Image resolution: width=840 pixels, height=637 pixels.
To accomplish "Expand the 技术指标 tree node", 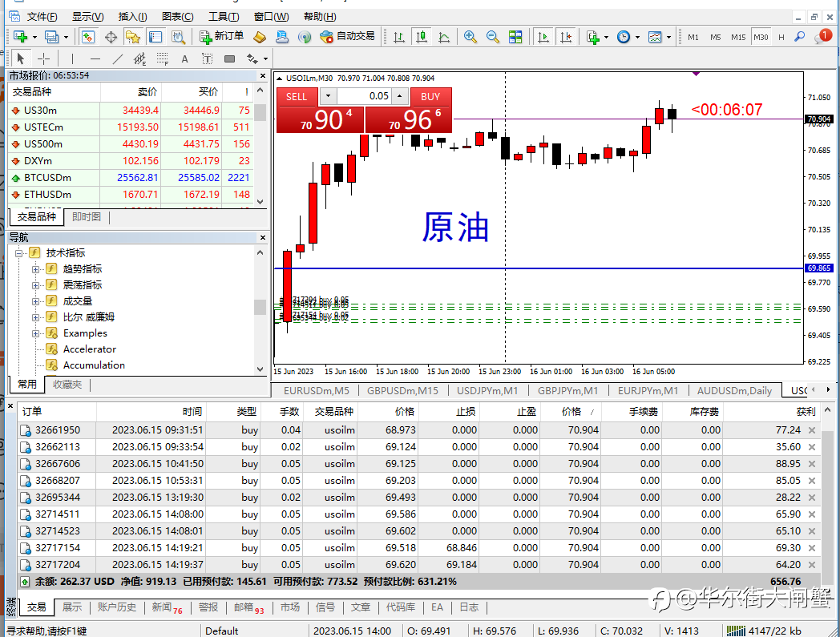I will 18,253.
